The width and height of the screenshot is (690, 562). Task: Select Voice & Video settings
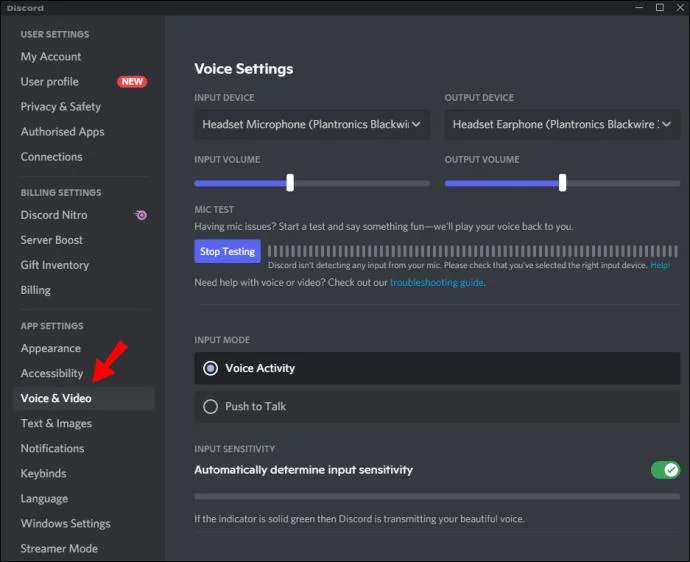pos(84,399)
